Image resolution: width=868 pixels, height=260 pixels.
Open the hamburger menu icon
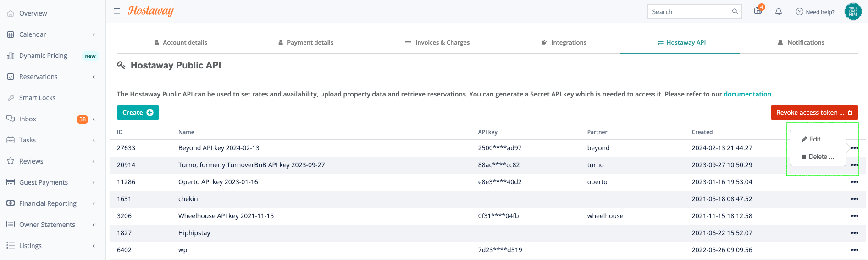[117, 11]
